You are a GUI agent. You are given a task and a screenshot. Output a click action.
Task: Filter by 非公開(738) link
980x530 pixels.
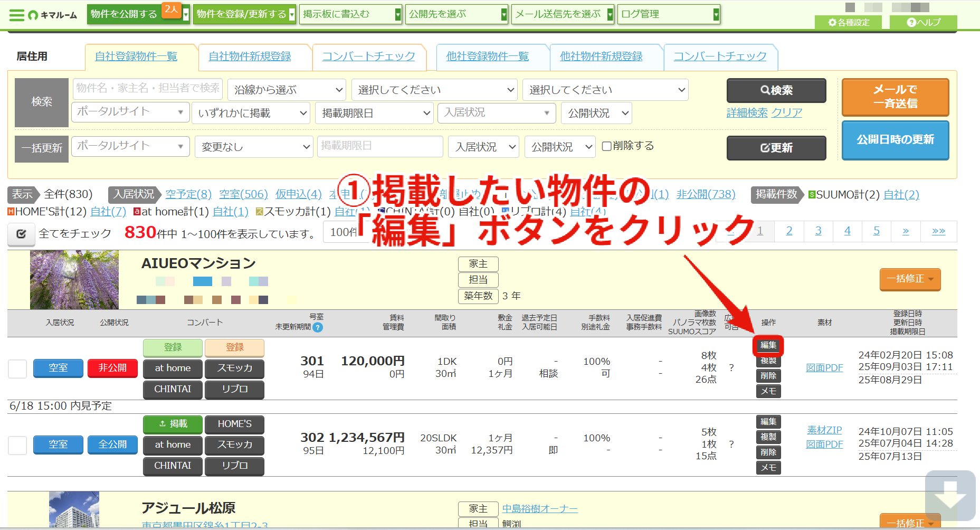tap(706, 194)
